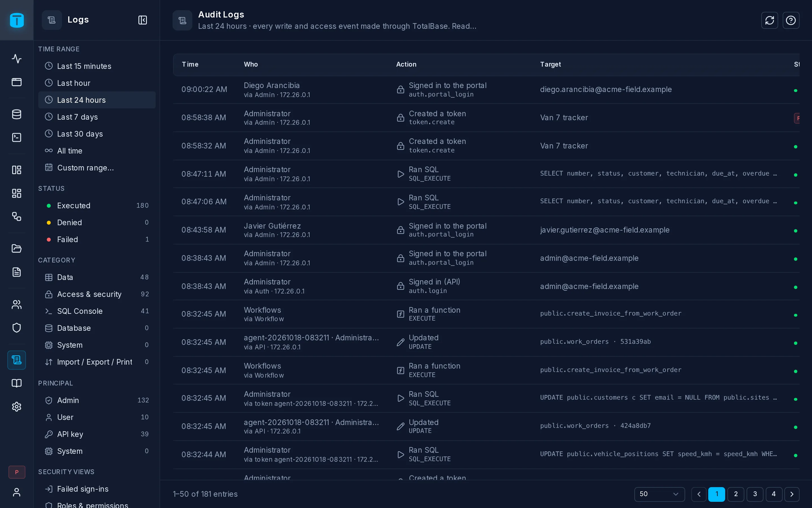The height and width of the screenshot is (508, 812).
Task: Open the javier.gutierrez@acme-field.example row
Action: click(486, 230)
